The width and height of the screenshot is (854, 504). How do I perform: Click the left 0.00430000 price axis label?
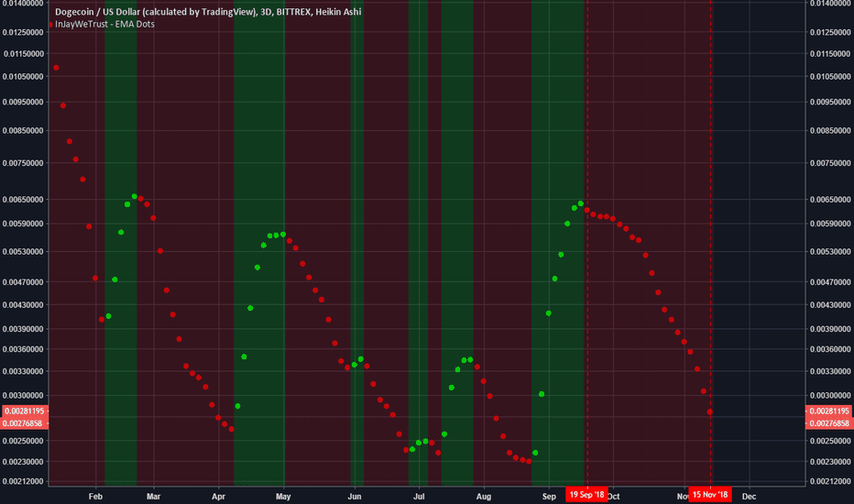(24, 305)
